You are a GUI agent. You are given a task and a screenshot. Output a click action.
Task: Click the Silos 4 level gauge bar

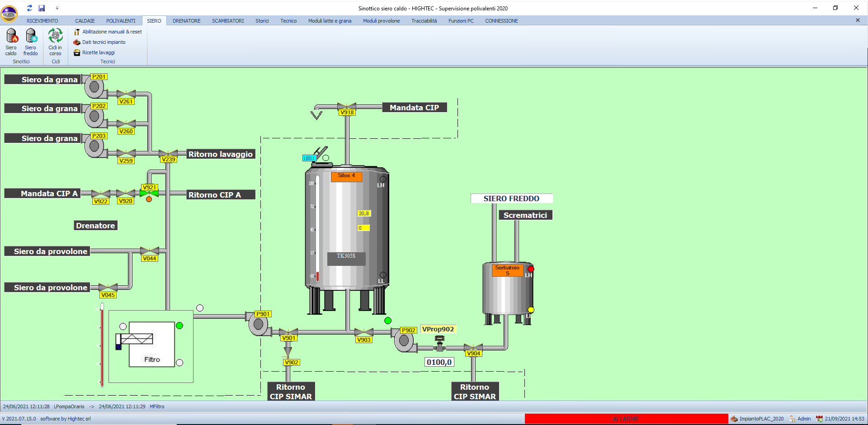coord(317,229)
